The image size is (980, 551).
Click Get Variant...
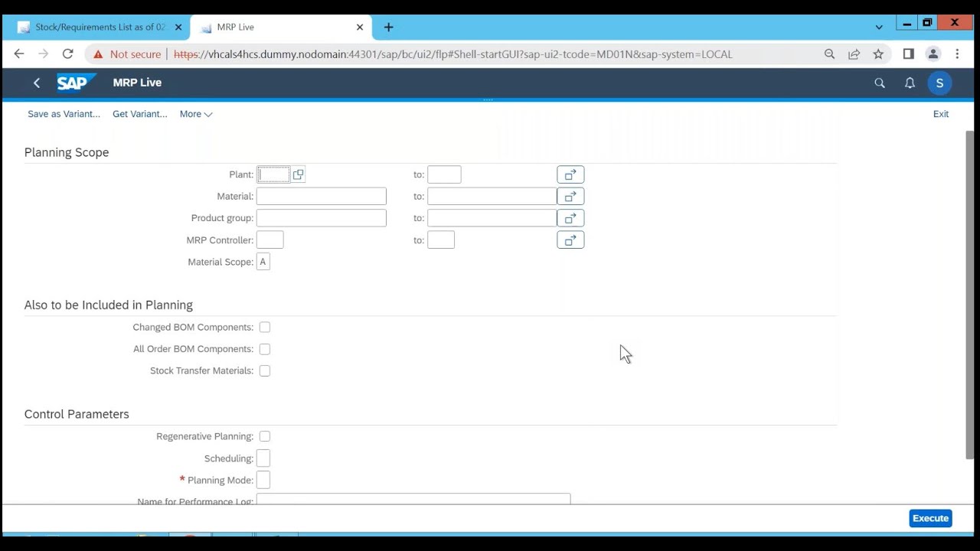point(139,114)
